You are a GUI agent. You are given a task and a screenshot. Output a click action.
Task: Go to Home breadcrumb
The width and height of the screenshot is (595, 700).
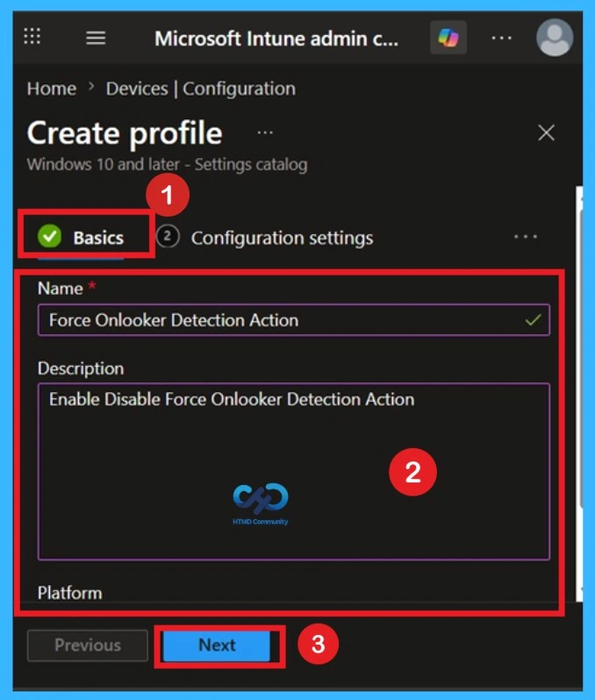point(52,89)
